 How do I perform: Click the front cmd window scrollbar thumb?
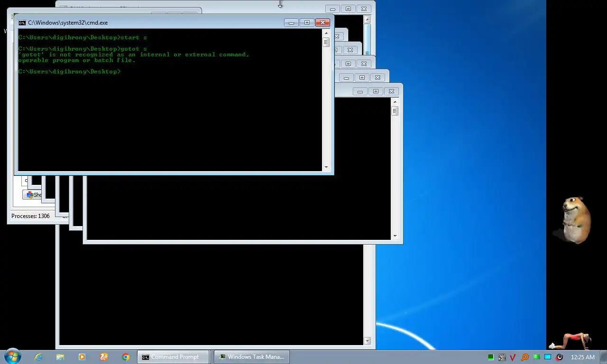pos(326,42)
